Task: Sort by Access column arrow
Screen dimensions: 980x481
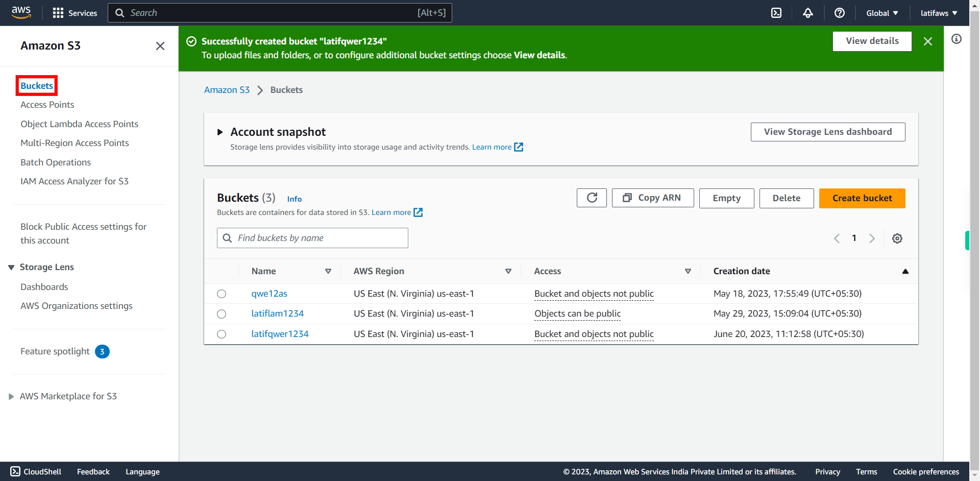Action: pos(688,272)
